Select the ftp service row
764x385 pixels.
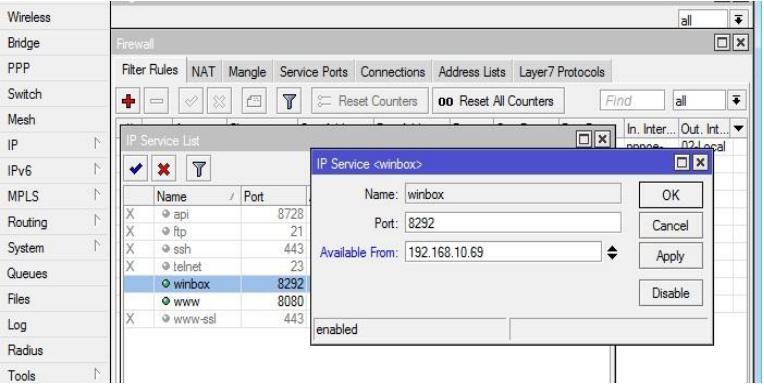tap(216, 231)
